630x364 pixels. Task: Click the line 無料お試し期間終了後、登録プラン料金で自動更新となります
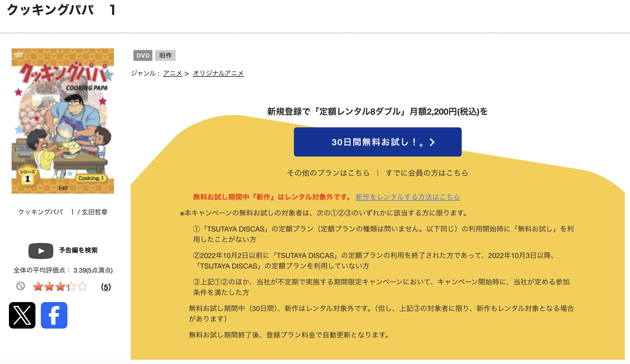[289, 335]
